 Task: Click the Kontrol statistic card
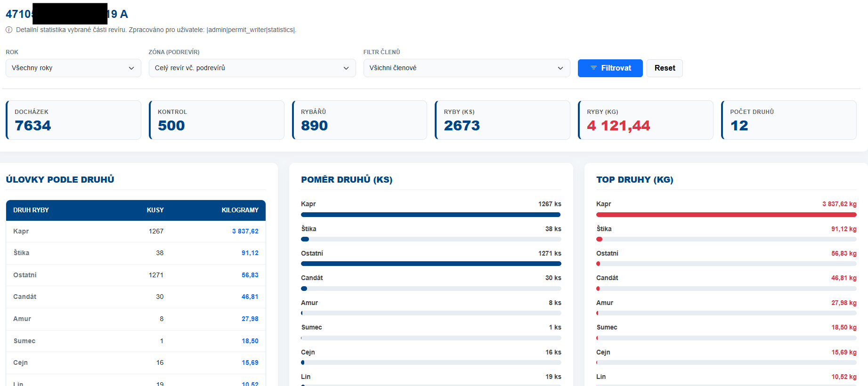217,120
